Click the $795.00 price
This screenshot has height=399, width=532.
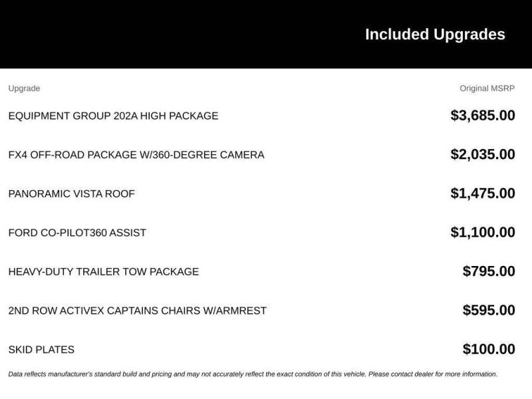[489, 271]
